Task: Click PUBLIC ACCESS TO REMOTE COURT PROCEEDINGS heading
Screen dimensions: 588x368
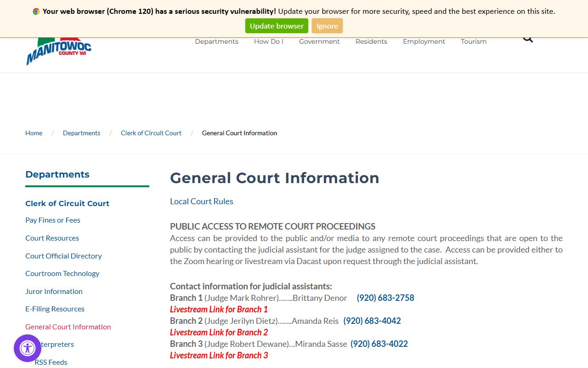Action: 272,226
